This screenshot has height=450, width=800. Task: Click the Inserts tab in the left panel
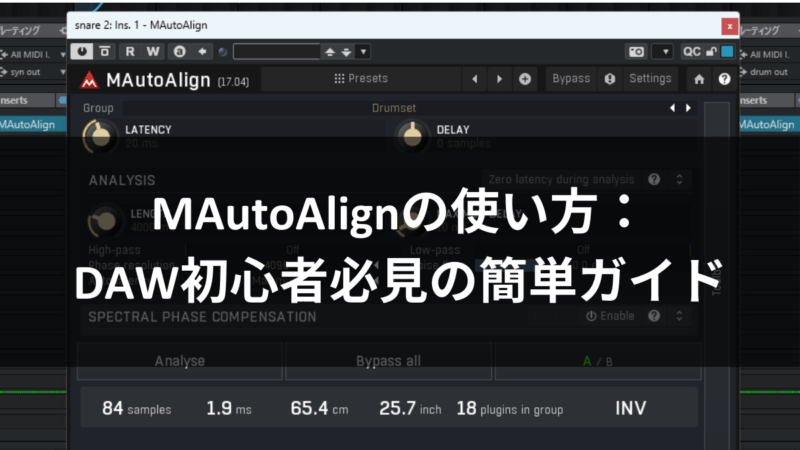[x=27, y=101]
